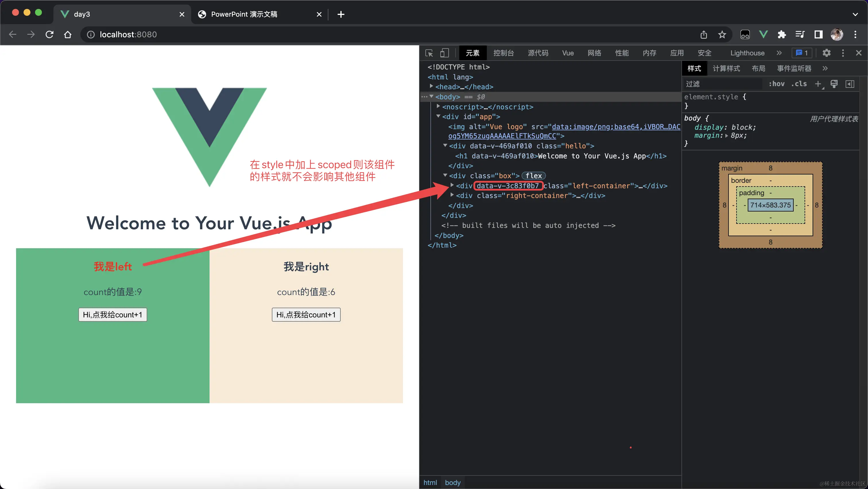
Task: Click the share page icon
Action: pos(704,34)
